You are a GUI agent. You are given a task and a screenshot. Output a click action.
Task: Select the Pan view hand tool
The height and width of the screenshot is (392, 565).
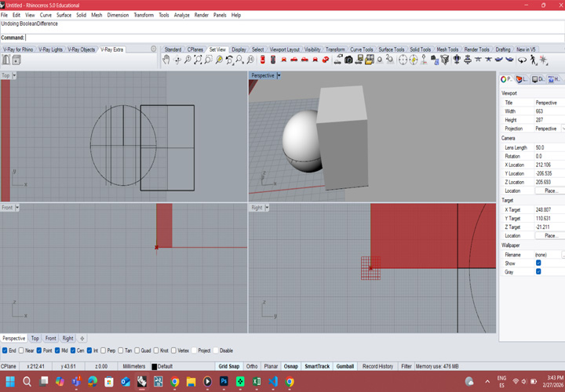click(166, 60)
